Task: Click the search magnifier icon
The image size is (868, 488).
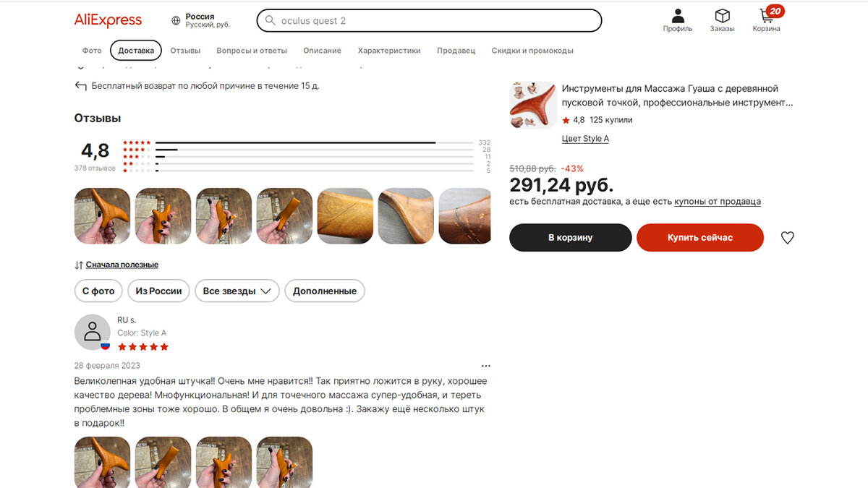Action: pyautogui.click(x=270, y=21)
